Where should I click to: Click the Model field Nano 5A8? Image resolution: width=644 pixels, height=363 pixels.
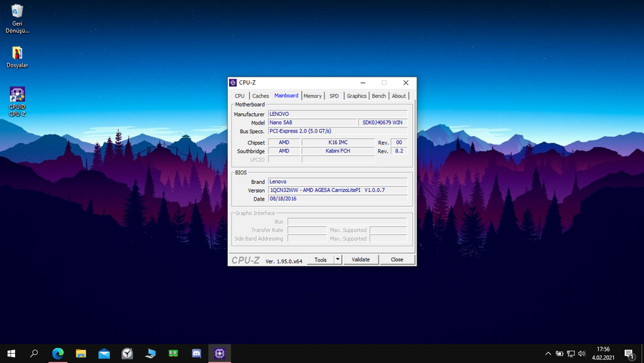[313, 122]
